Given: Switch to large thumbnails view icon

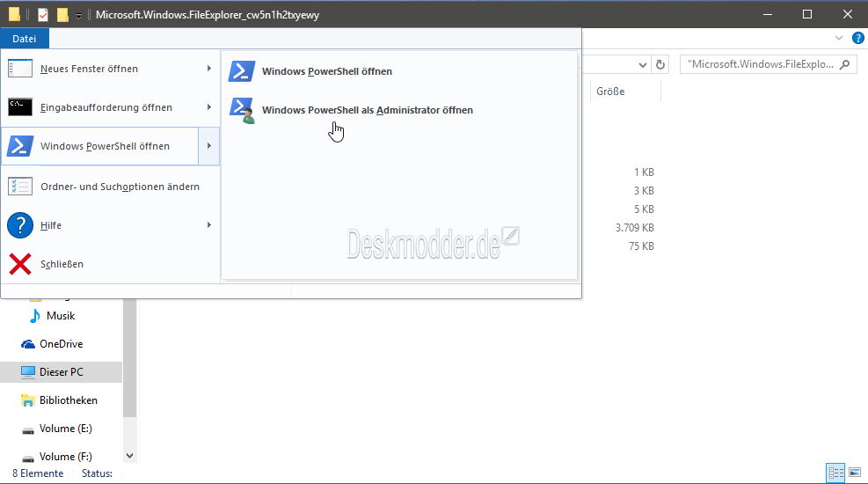Looking at the screenshot, I should [855, 473].
